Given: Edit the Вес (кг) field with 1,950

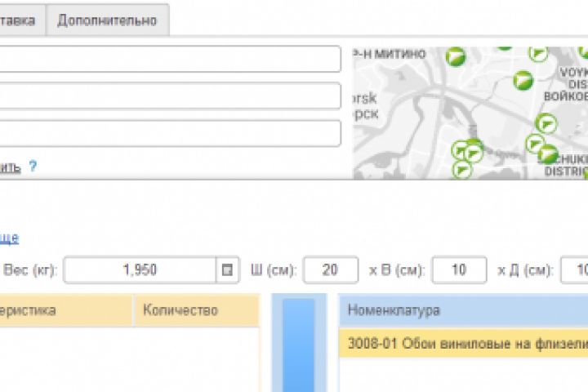Looking at the screenshot, I should 140,270.
